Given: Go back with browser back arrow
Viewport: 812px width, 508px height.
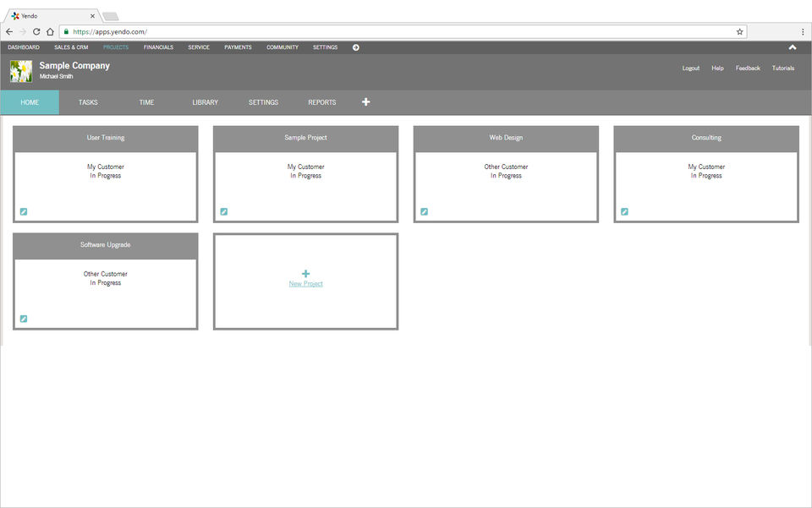Looking at the screenshot, I should point(9,31).
